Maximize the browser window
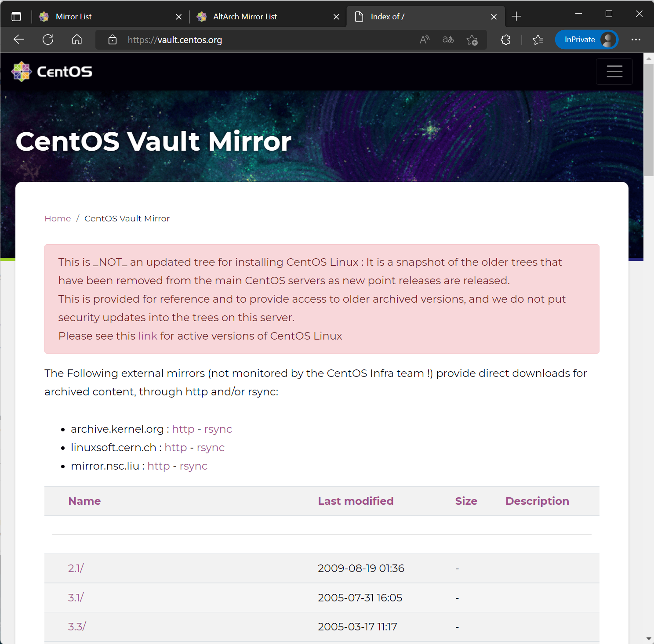Screen dimensions: 654x644 pos(609,14)
